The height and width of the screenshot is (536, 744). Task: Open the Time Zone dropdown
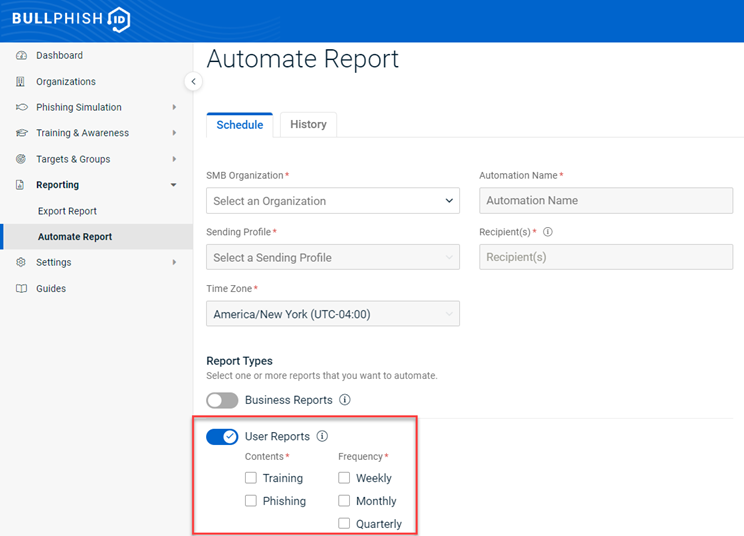coord(333,314)
